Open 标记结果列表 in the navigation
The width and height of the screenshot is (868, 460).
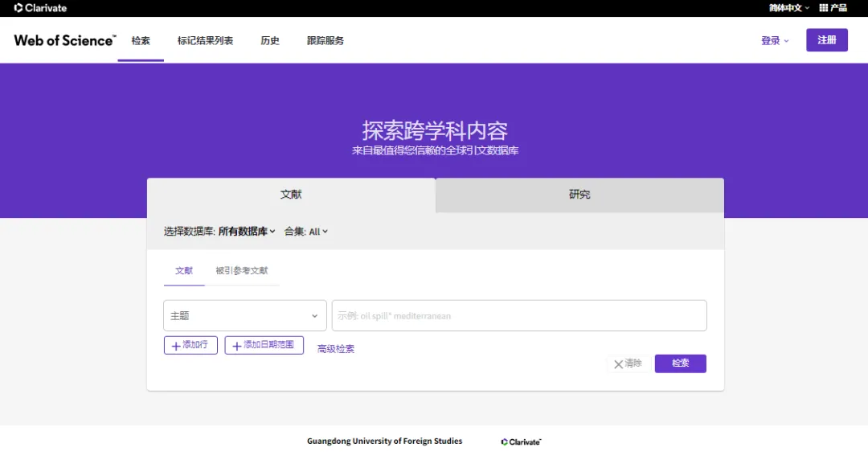tap(206, 40)
